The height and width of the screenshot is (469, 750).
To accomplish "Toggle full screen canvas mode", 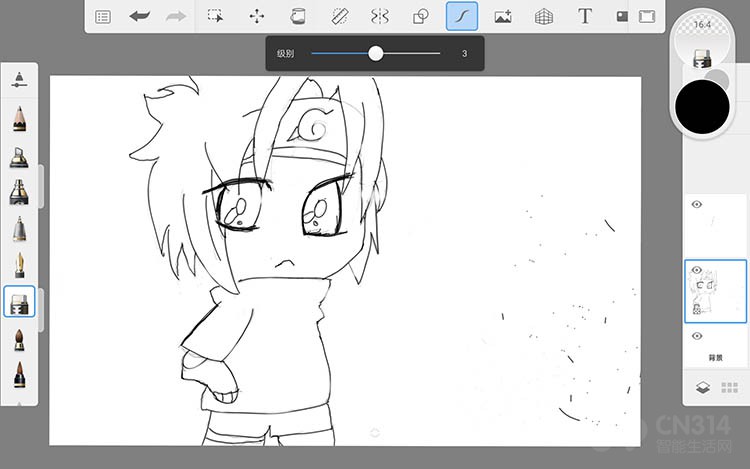I will click(x=647, y=17).
